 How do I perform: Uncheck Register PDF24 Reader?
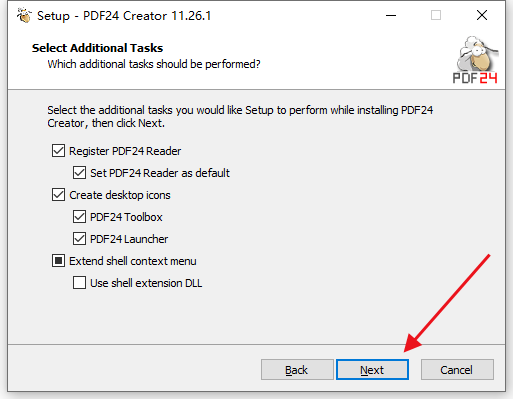(x=58, y=151)
